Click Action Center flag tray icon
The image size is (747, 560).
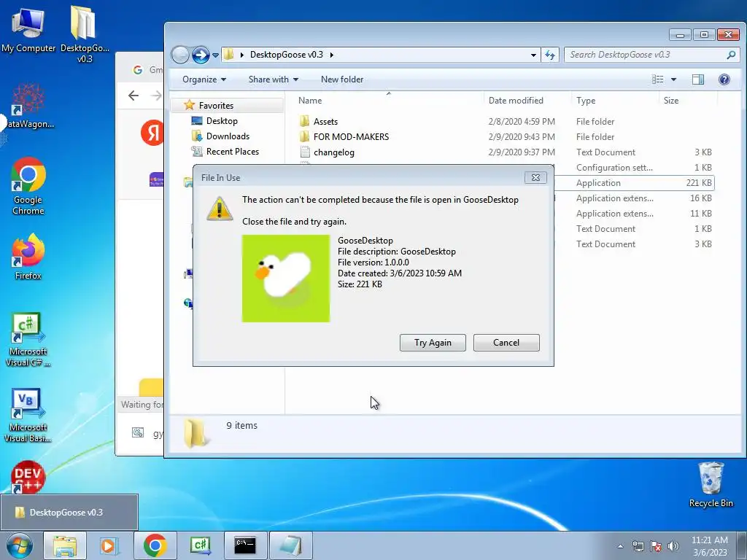click(656, 546)
